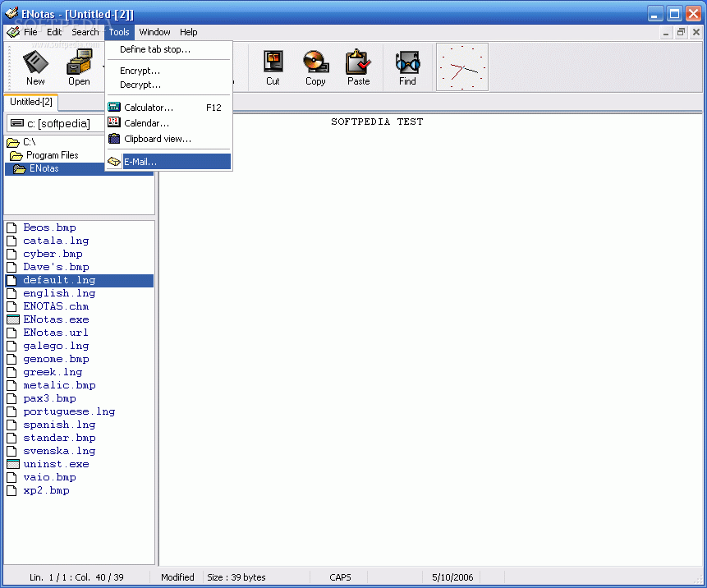The height and width of the screenshot is (588, 707).
Task: Close the Tools menu by clicking Tools
Action: [x=119, y=32]
